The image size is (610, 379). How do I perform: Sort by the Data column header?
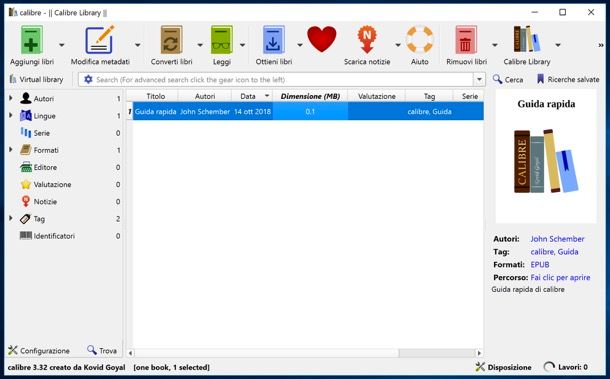point(252,96)
